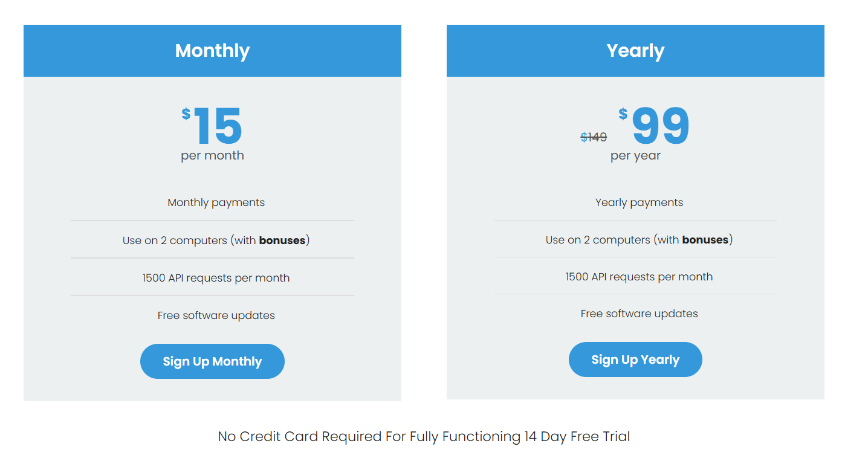Click "Use on 2 computers" in Monthly plan
Screen dimensions: 868x458
175,240
